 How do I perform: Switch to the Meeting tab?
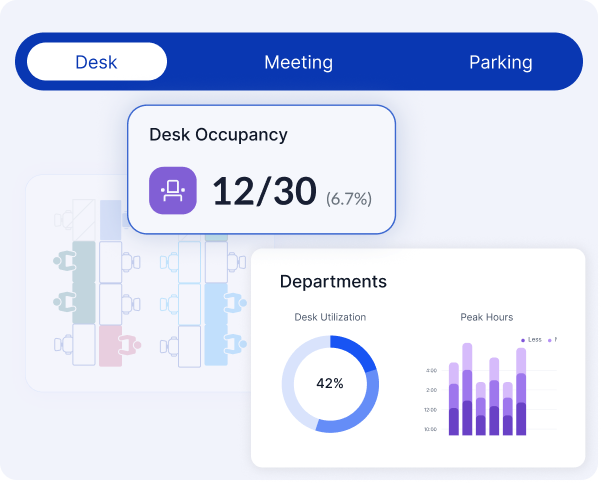coord(299,62)
